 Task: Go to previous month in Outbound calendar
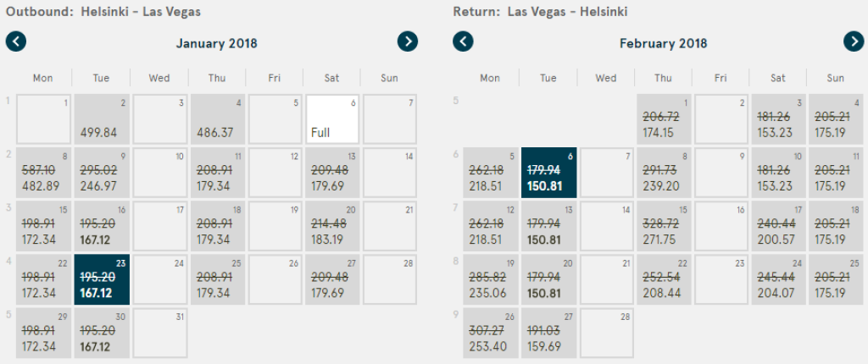[16, 41]
